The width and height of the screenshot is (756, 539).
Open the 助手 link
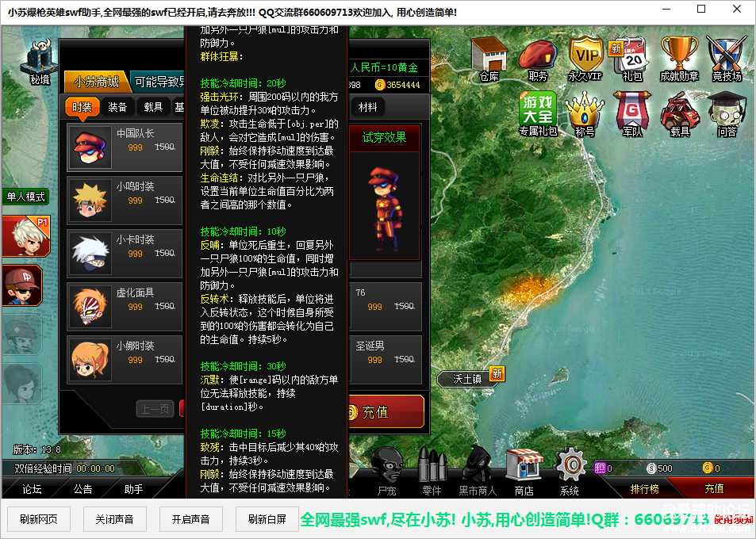click(133, 489)
